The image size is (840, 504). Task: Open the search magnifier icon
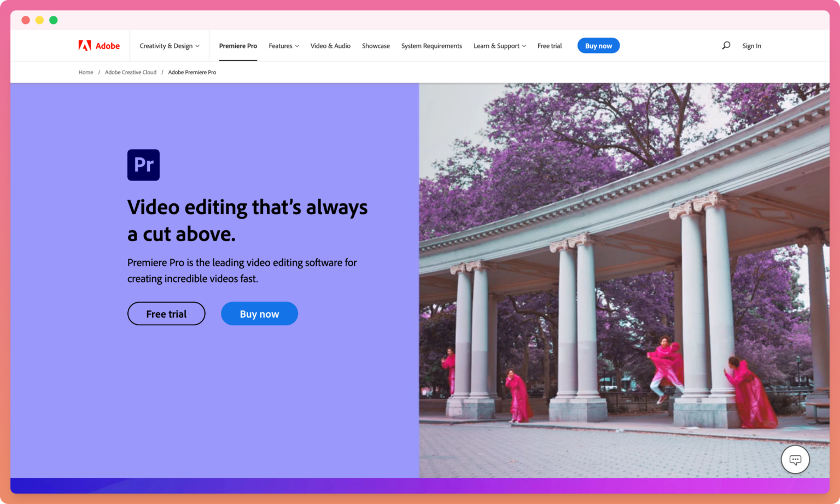[726, 45]
